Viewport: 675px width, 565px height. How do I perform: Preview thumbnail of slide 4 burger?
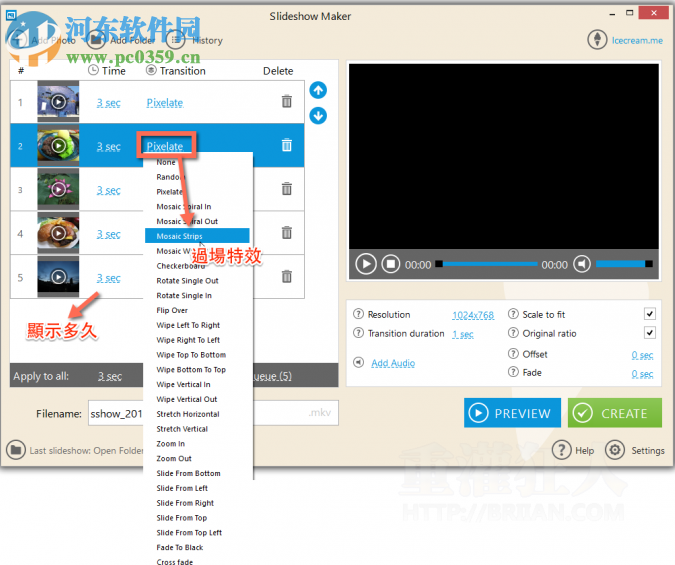click(59, 233)
